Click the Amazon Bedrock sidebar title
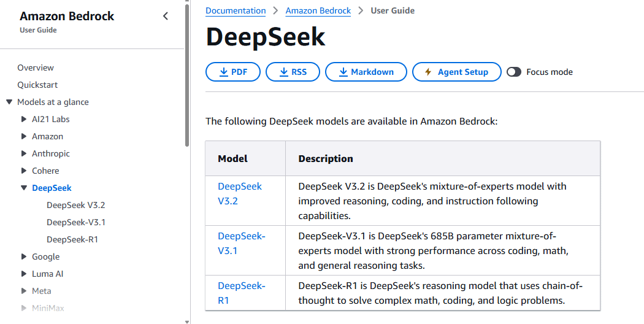Screen dimensions: 644x324 [67, 16]
